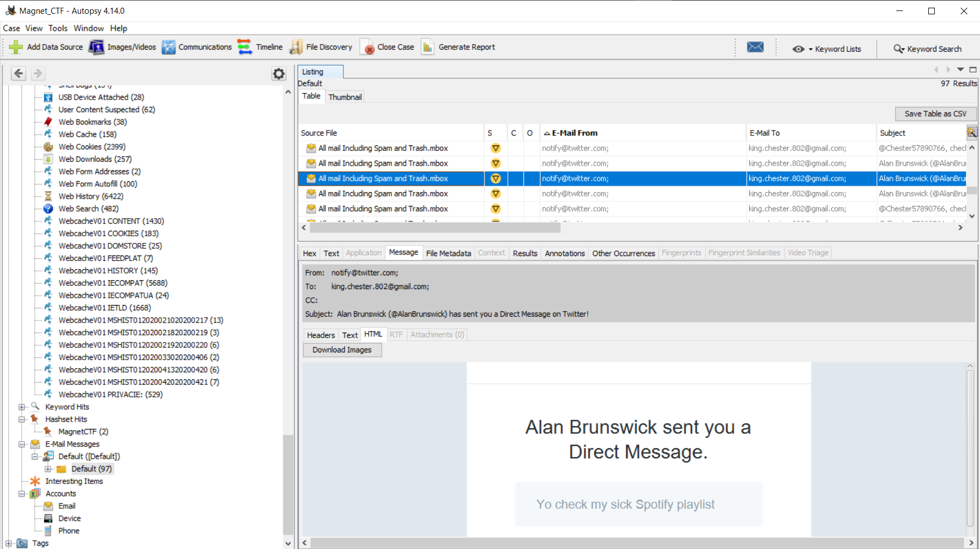Go forward in tree navigation
Image resolution: width=980 pixels, height=549 pixels.
pos(38,73)
